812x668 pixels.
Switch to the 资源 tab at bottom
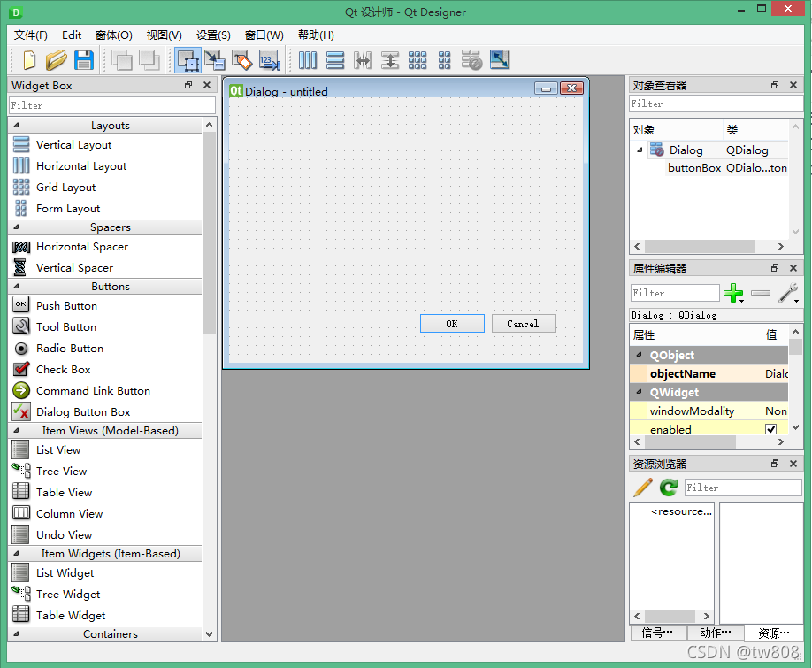click(774, 633)
